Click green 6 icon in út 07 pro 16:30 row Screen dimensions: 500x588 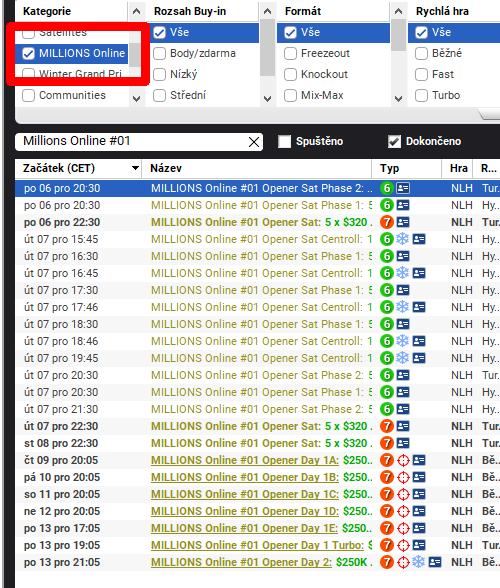tap(387, 256)
